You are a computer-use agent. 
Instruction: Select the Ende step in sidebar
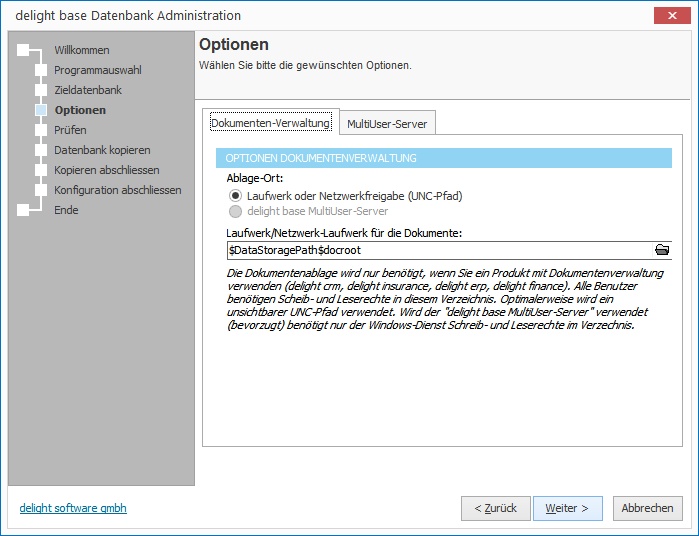tap(66, 210)
